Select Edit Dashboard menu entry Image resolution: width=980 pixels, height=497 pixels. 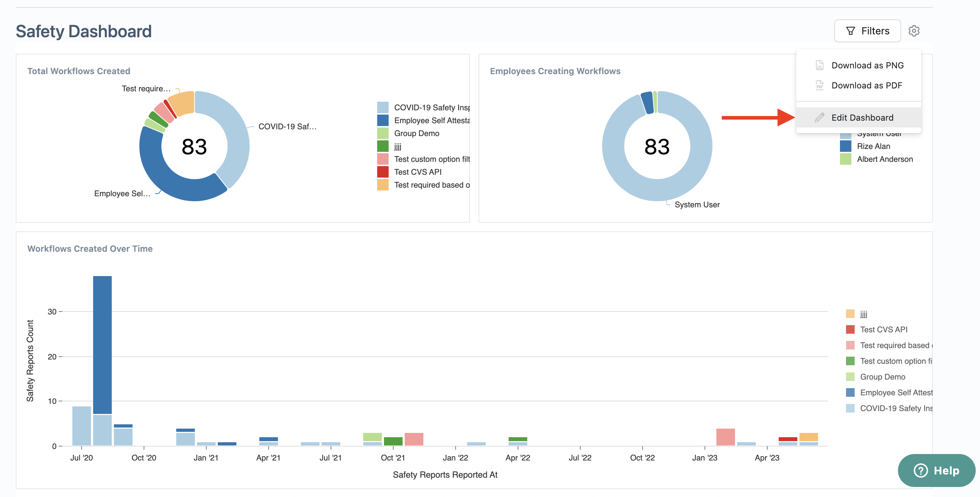(x=858, y=117)
